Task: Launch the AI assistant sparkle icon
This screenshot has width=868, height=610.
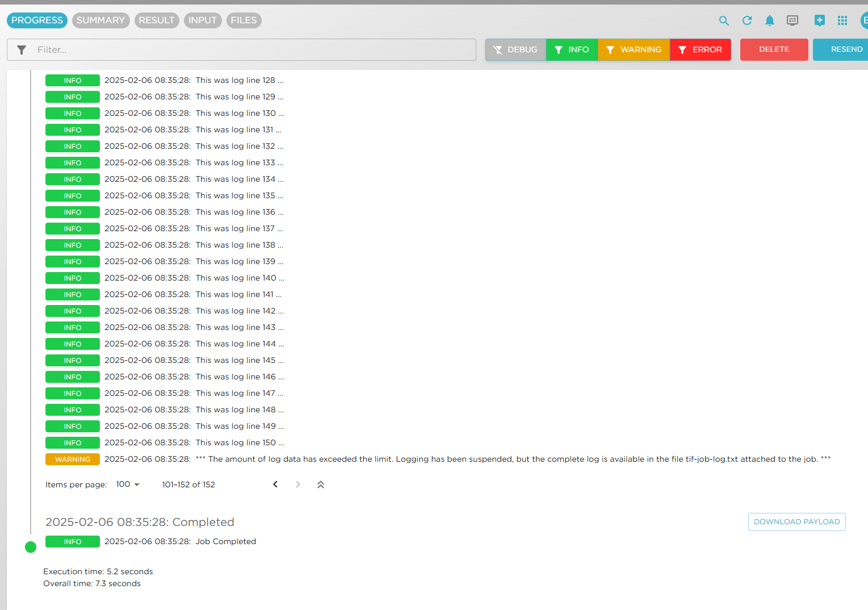Action: tap(820, 20)
